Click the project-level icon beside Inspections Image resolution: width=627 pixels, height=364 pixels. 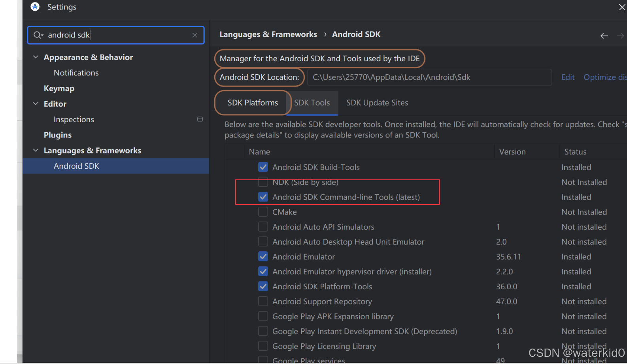[x=200, y=119]
